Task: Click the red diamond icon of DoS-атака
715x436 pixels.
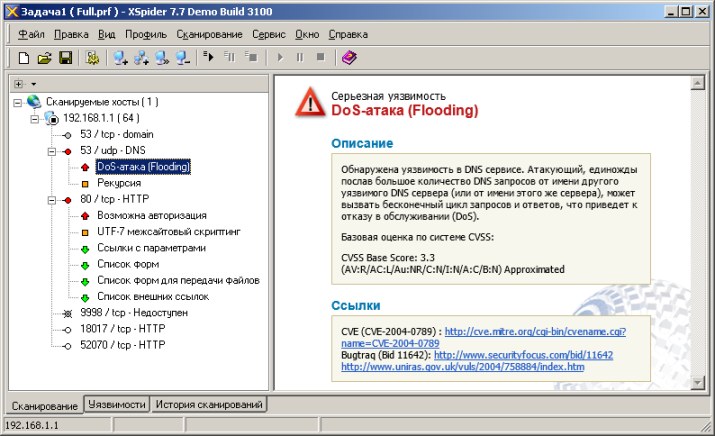Action: (85, 167)
